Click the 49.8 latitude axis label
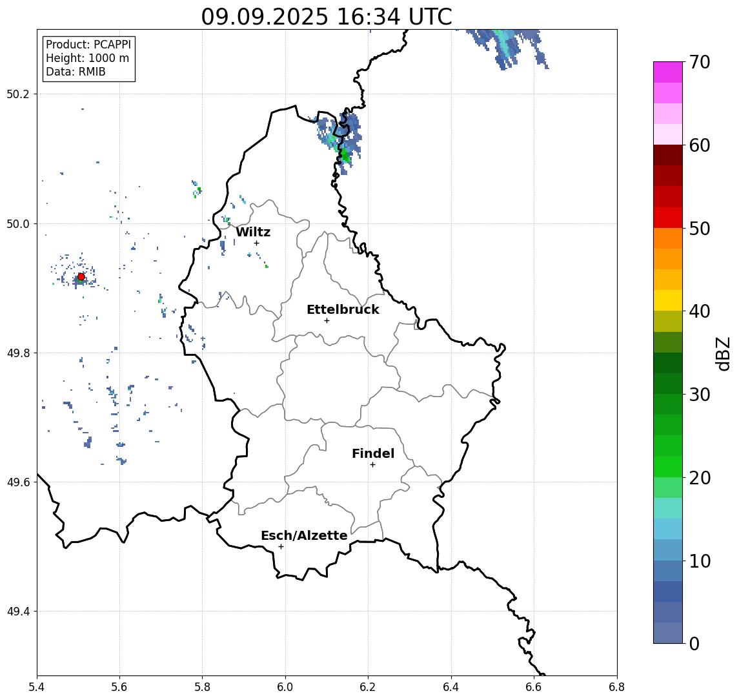Screen dimensions: 739x700 18,353
